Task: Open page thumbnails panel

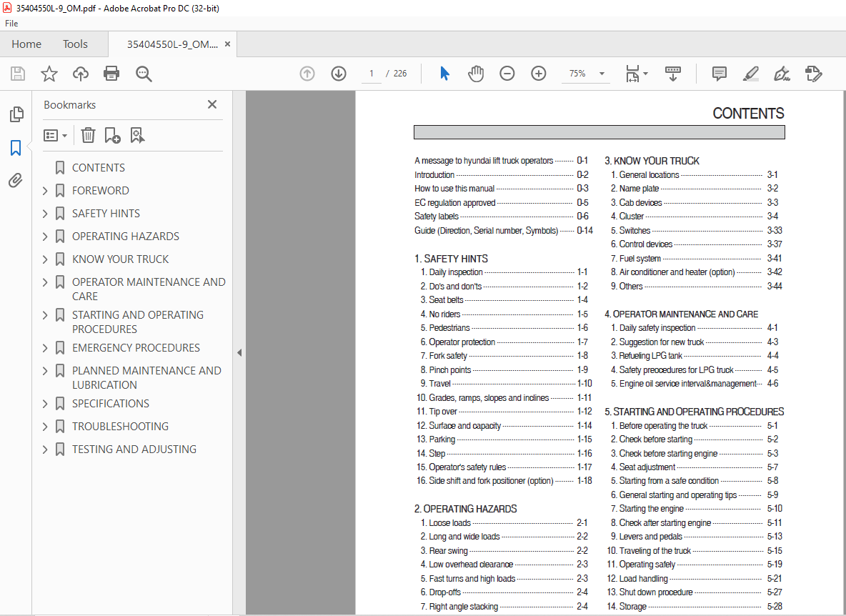Action: [x=16, y=114]
